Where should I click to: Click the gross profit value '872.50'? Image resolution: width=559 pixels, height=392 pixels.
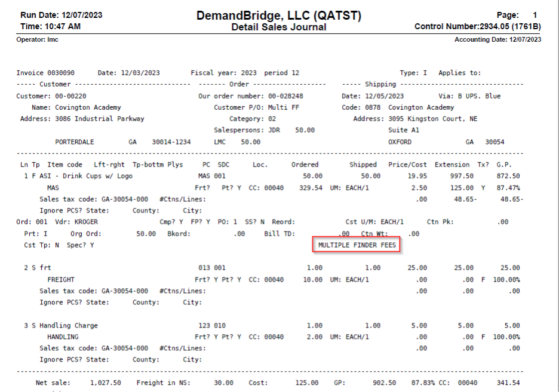508,176
